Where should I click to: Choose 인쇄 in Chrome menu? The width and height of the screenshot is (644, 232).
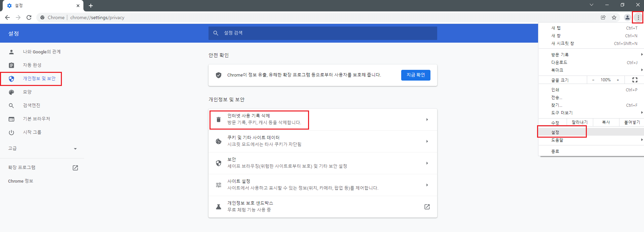tap(591, 90)
